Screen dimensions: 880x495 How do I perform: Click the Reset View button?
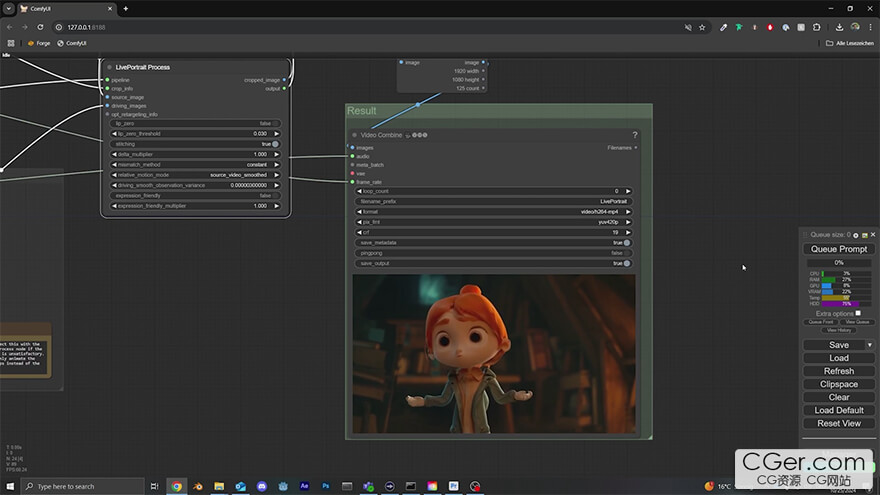(838, 424)
